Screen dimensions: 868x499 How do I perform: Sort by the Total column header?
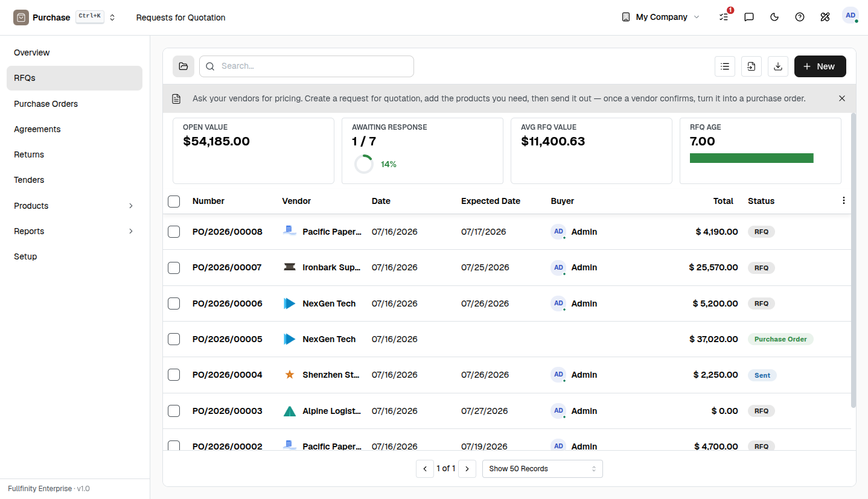(723, 201)
